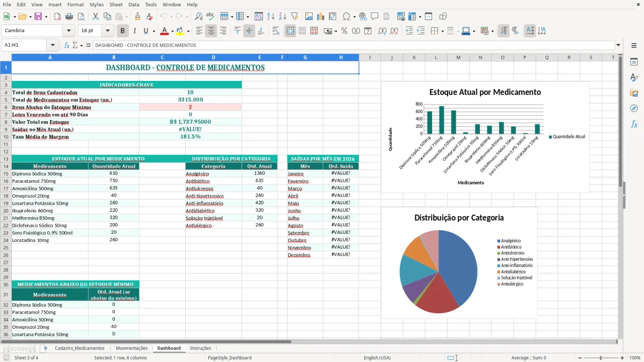Open the font color dropdown arrow
This screenshot has height=362, width=644.
172,31
